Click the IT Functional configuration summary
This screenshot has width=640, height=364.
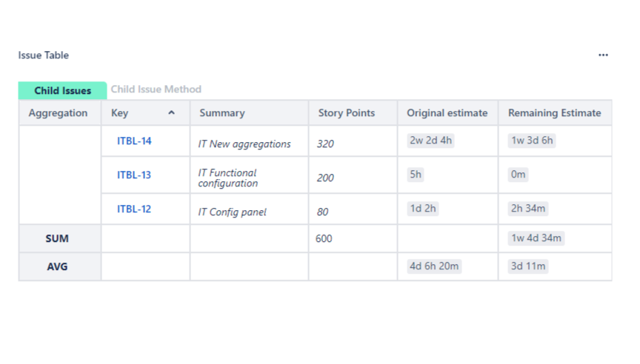[x=227, y=178]
